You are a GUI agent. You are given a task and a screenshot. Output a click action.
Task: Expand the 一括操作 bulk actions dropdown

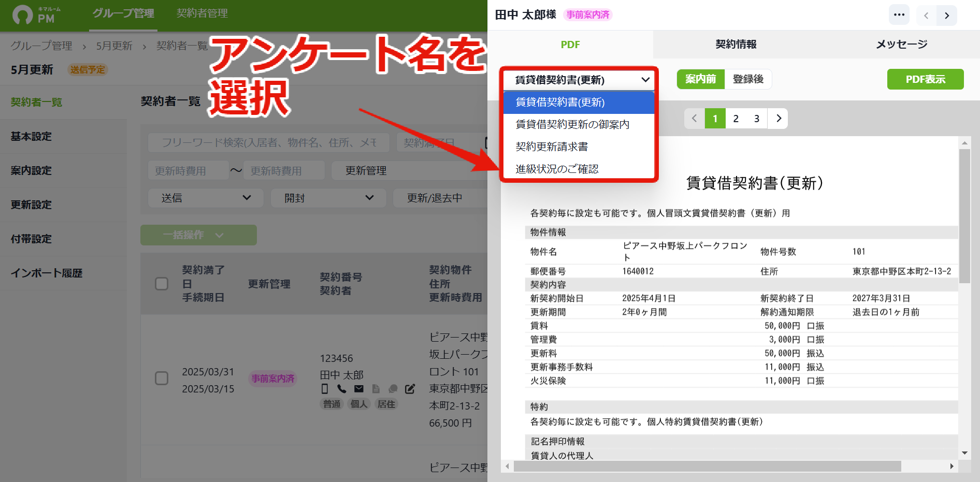coord(198,235)
